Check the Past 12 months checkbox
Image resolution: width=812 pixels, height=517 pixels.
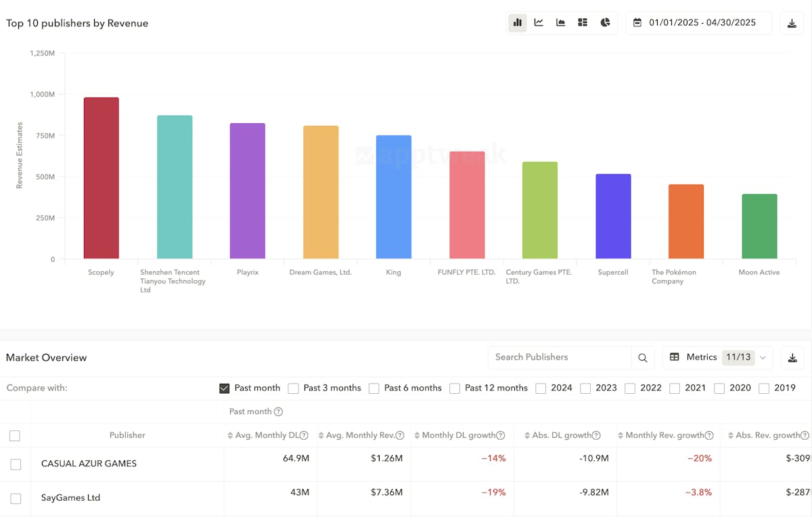[x=455, y=388]
